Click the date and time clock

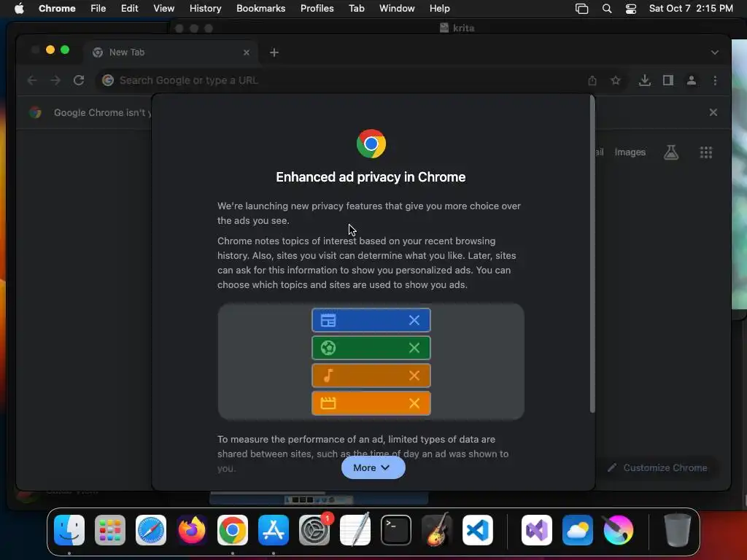(x=691, y=9)
